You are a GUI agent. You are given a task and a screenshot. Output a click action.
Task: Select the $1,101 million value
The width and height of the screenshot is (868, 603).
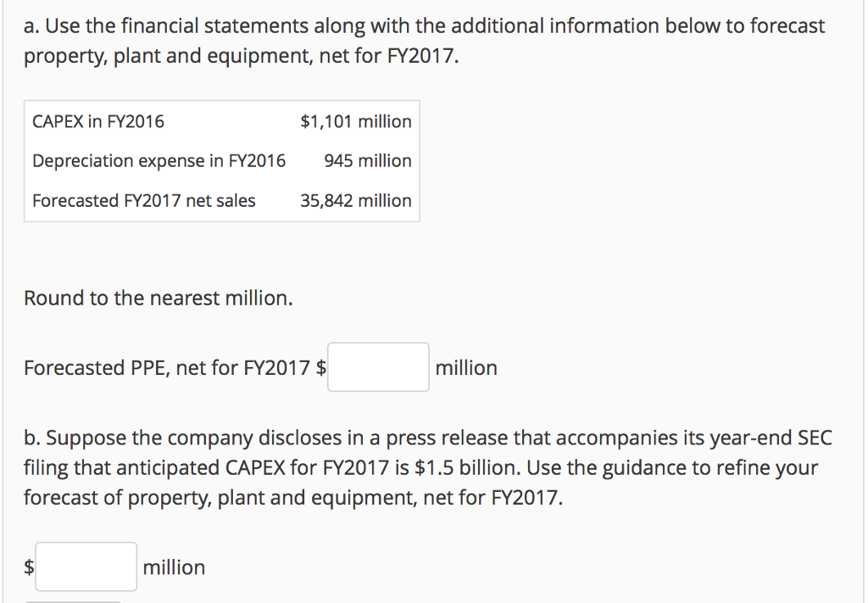(x=354, y=121)
